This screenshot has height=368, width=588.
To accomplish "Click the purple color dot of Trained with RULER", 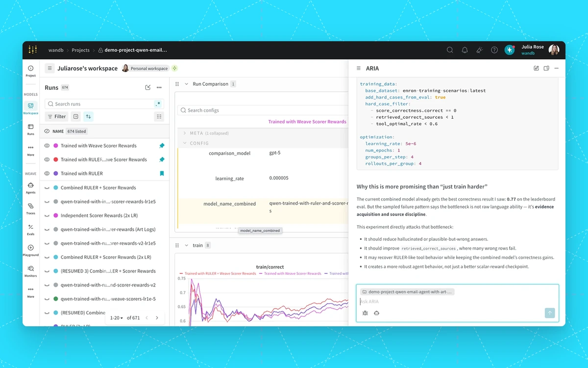I will point(56,173).
